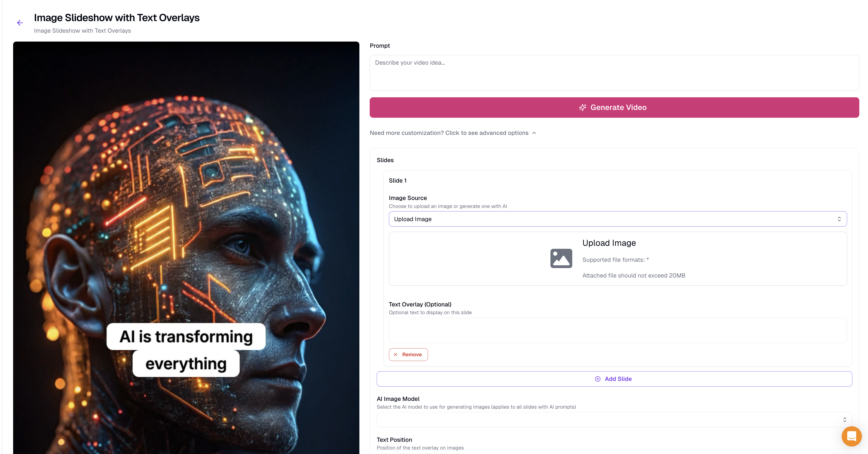This screenshot has width=868, height=454.
Task: Open the orange chat support bubble
Action: [x=852, y=436]
